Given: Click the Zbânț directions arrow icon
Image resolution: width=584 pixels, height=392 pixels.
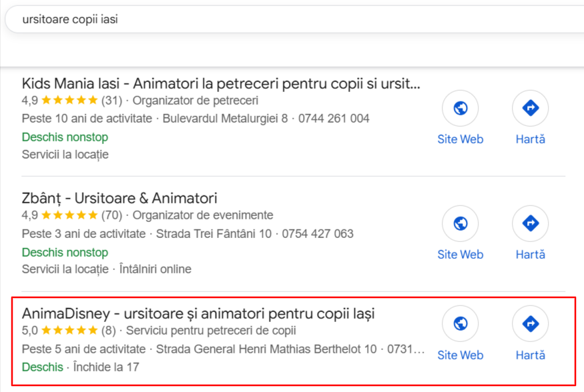Looking at the screenshot, I should [x=531, y=223].
